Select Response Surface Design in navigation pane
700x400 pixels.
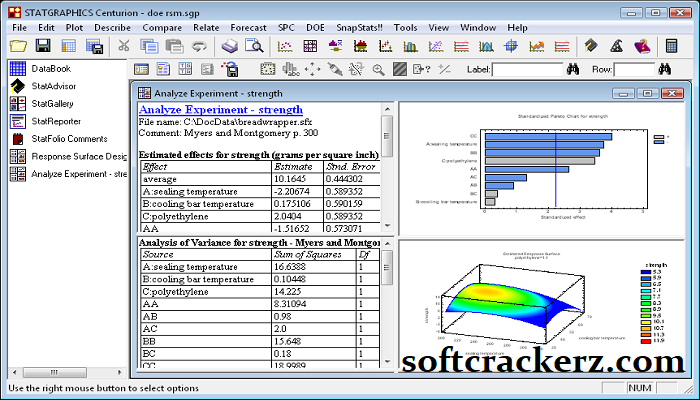[79, 157]
